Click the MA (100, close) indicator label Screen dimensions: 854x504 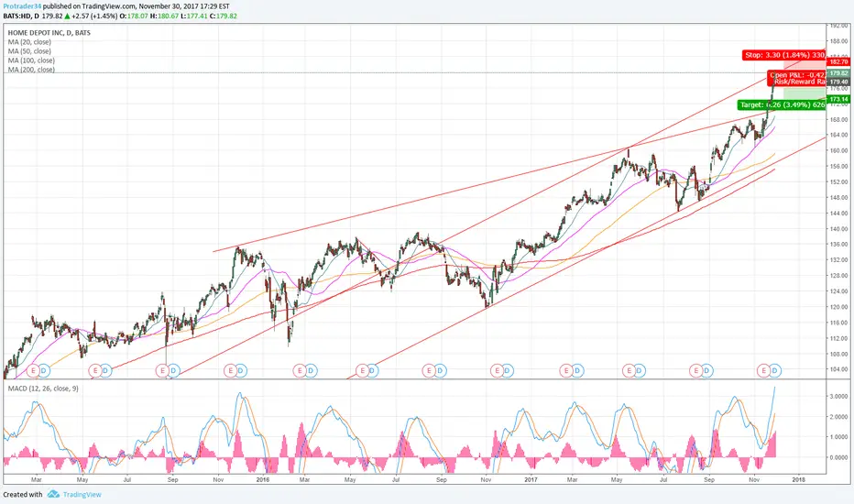pyautogui.click(x=31, y=60)
